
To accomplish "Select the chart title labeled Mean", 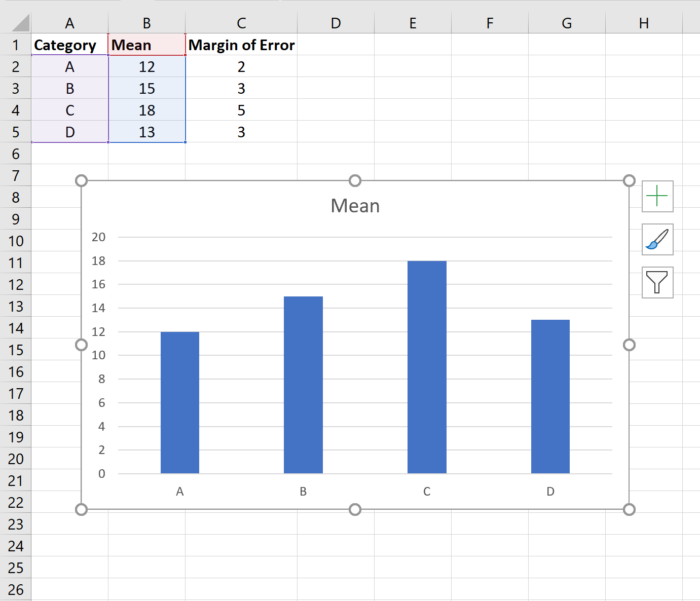I will (x=355, y=206).
